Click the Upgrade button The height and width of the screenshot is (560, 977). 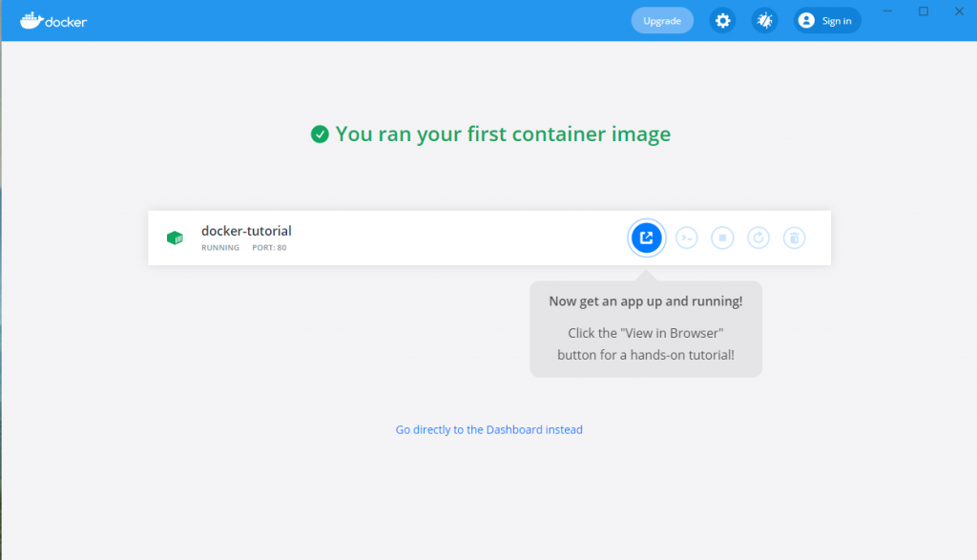pos(662,21)
